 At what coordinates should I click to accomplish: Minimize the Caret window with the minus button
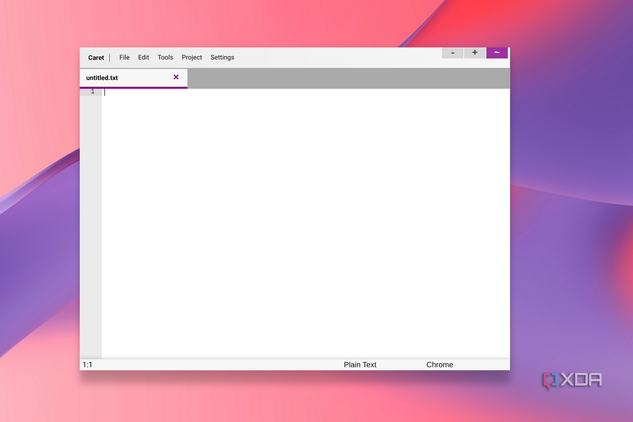tap(453, 53)
